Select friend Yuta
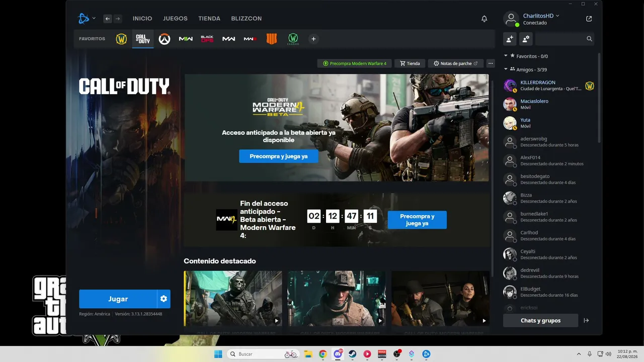 coord(549,123)
